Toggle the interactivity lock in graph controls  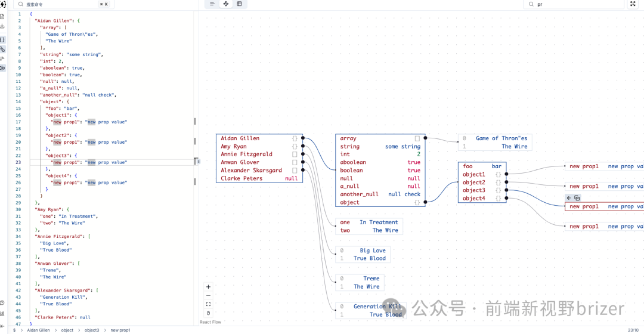[208, 313]
